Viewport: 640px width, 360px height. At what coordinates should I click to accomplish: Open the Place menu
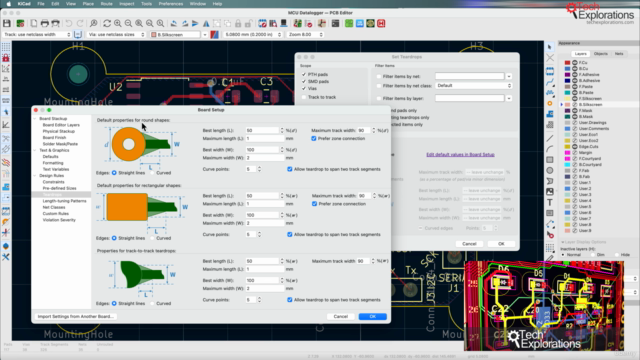click(x=88, y=4)
